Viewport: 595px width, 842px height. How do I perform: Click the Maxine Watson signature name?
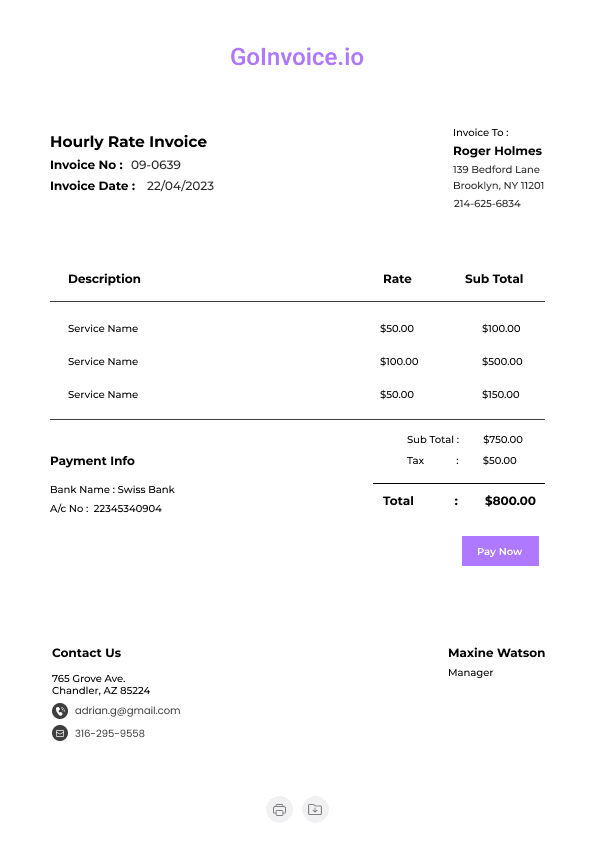496,653
